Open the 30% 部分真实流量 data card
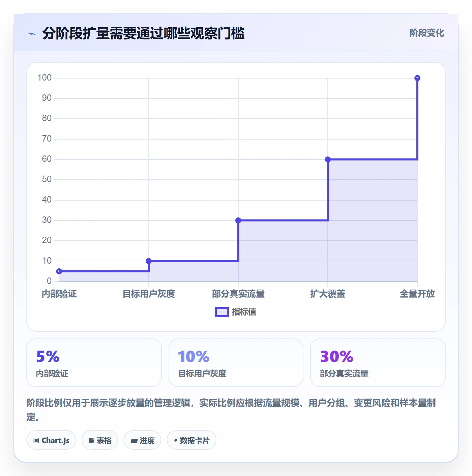 pyautogui.click(x=378, y=363)
